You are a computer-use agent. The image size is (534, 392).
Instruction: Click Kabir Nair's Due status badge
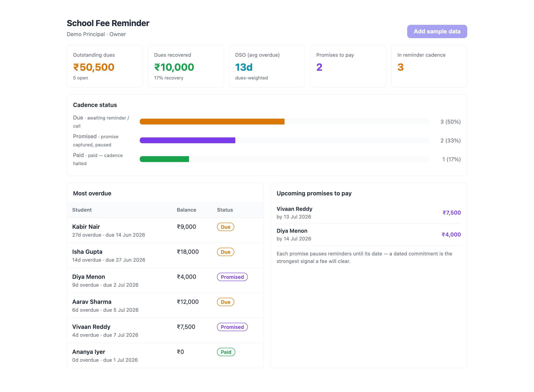point(225,227)
